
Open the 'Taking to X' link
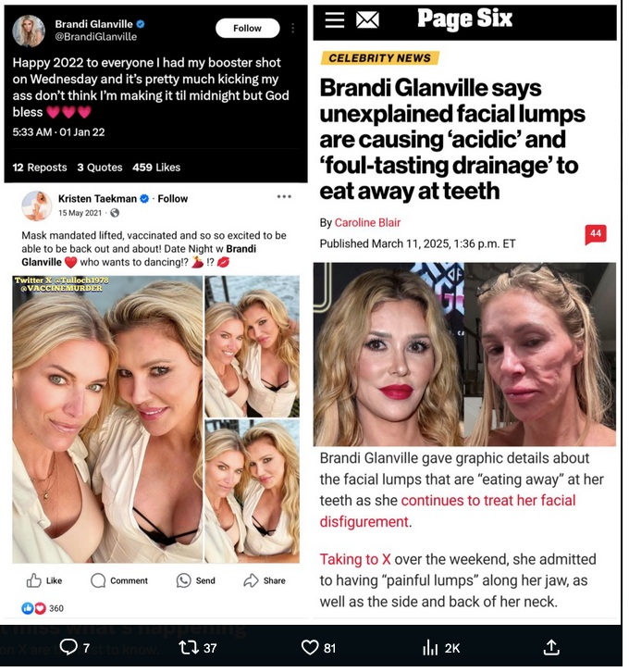[355, 559]
